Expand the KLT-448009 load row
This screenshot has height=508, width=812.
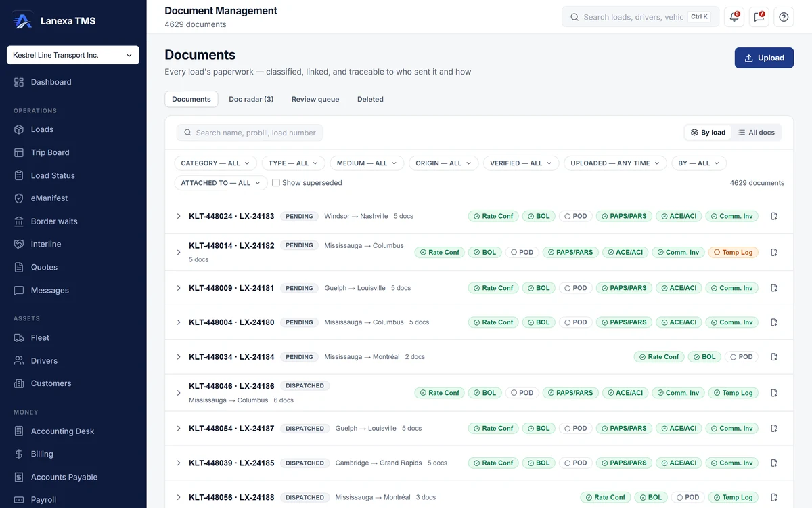pyautogui.click(x=179, y=288)
